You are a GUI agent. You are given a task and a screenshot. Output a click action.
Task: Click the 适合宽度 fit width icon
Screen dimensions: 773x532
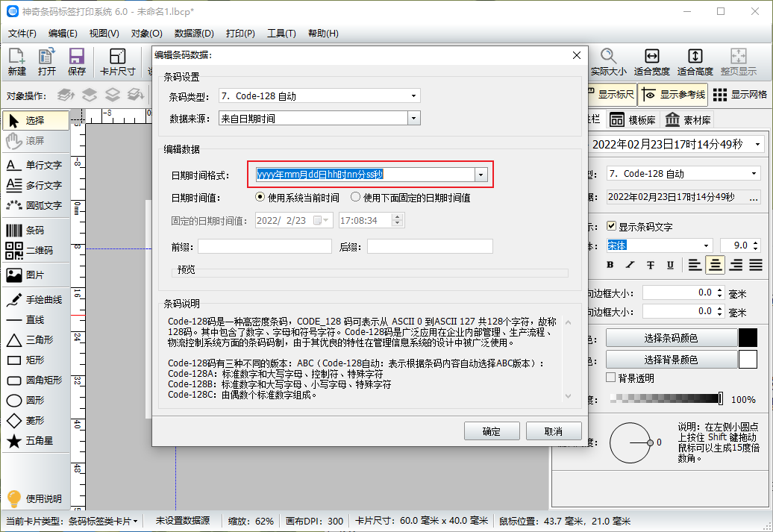pyautogui.click(x=651, y=61)
